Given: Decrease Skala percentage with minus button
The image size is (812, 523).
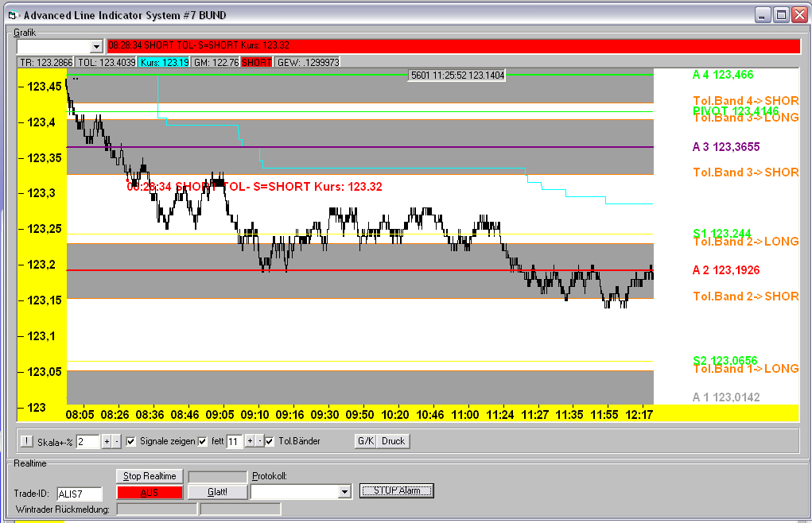Looking at the screenshot, I should pyautogui.click(x=117, y=441).
